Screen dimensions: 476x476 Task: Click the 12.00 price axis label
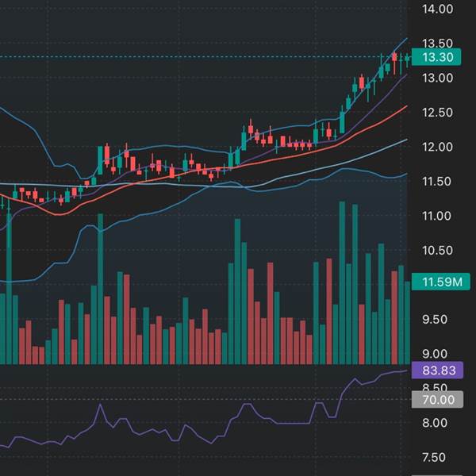pyautogui.click(x=437, y=147)
